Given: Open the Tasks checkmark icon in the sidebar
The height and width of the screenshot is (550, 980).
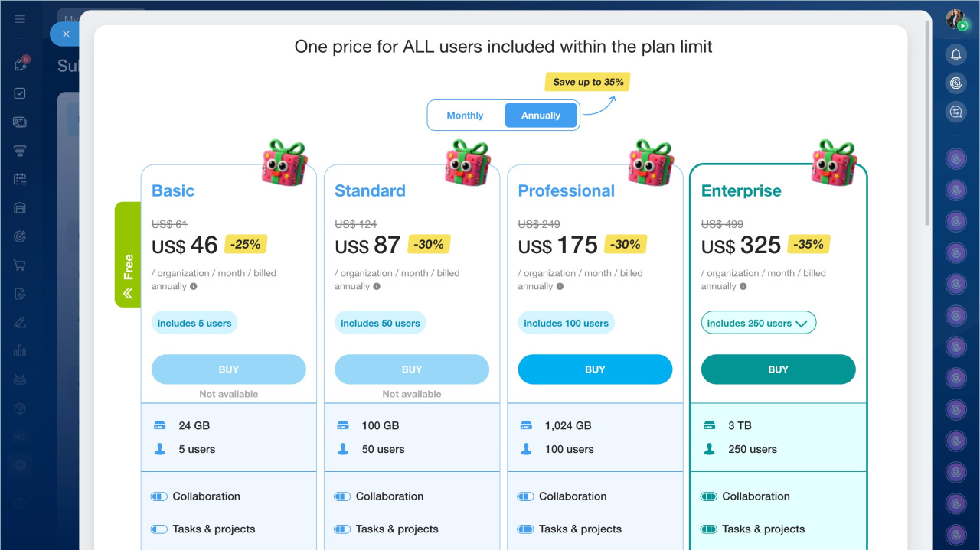Looking at the screenshot, I should [x=20, y=93].
